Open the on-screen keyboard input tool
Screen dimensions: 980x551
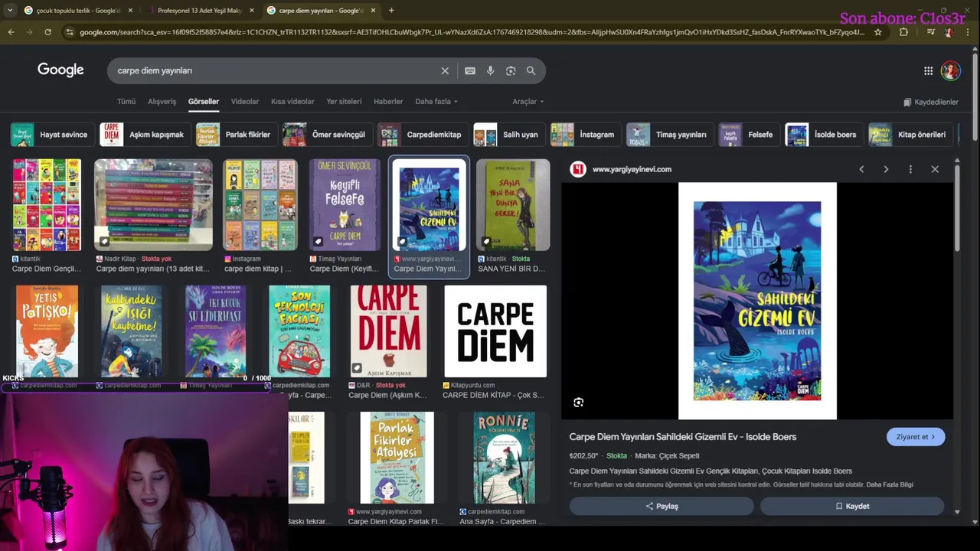470,70
